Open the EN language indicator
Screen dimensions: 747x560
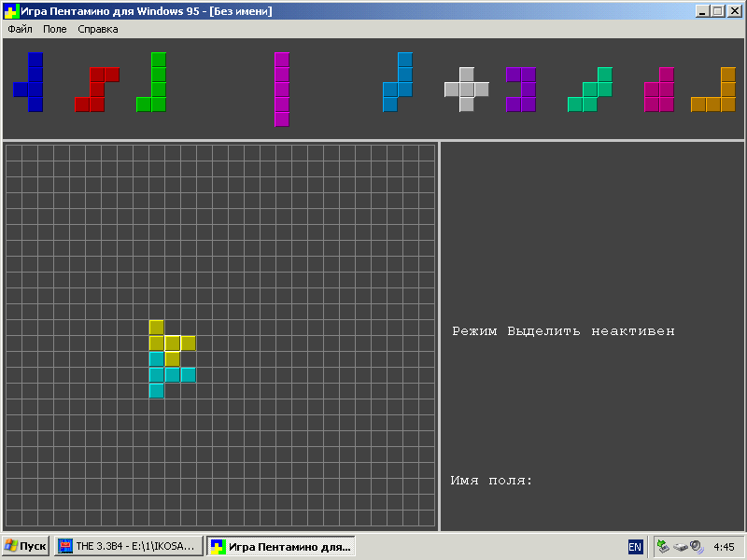(x=635, y=547)
